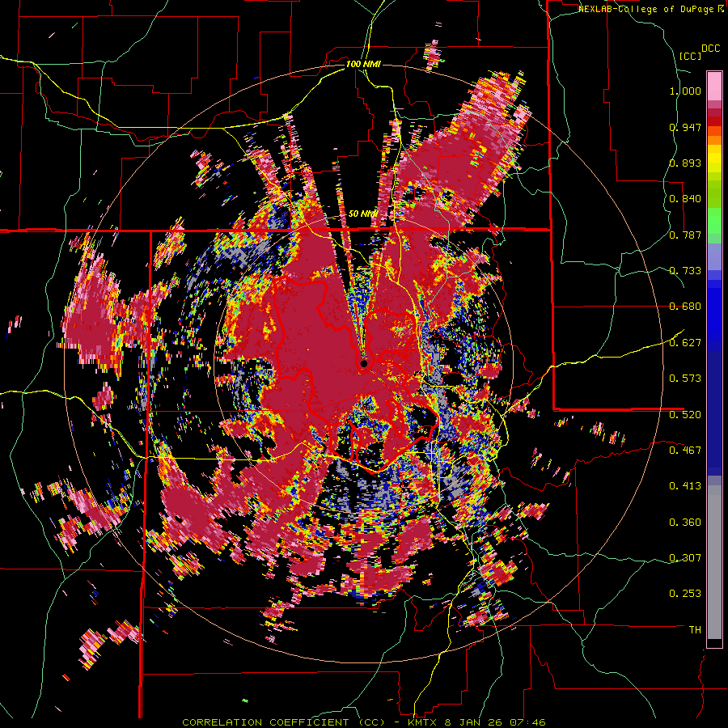
Task: Click the black radar site dot
Action: 364,363
